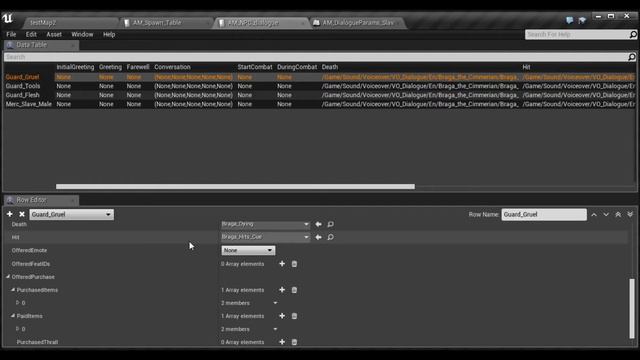Screen dimensions: 640x360
Task: Browse to Death asset with magnifier icon
Action: (331, 224)
